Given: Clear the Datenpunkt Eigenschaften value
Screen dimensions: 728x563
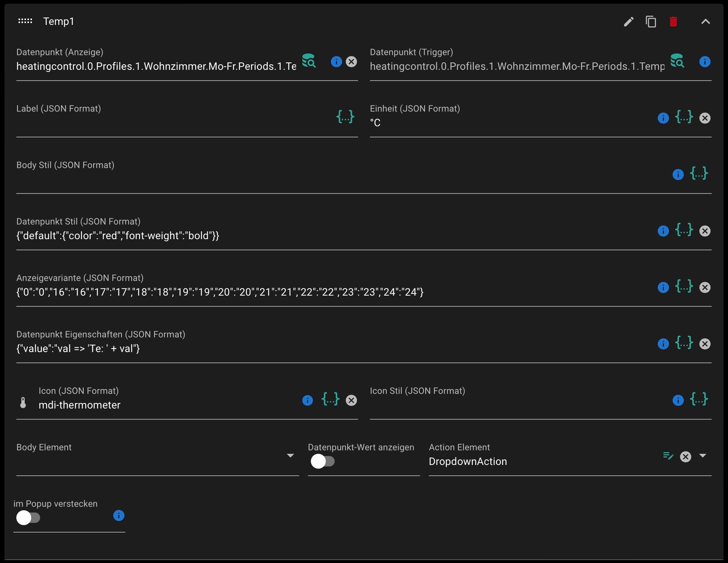Looking at the screenshot, I should (x=705, y=344).
